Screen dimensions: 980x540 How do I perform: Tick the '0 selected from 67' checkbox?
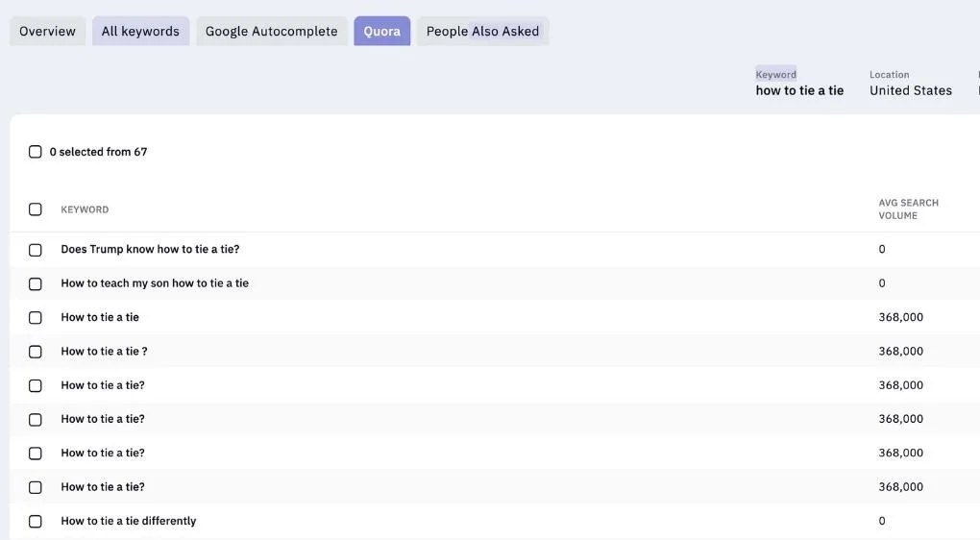coord(35,152)
